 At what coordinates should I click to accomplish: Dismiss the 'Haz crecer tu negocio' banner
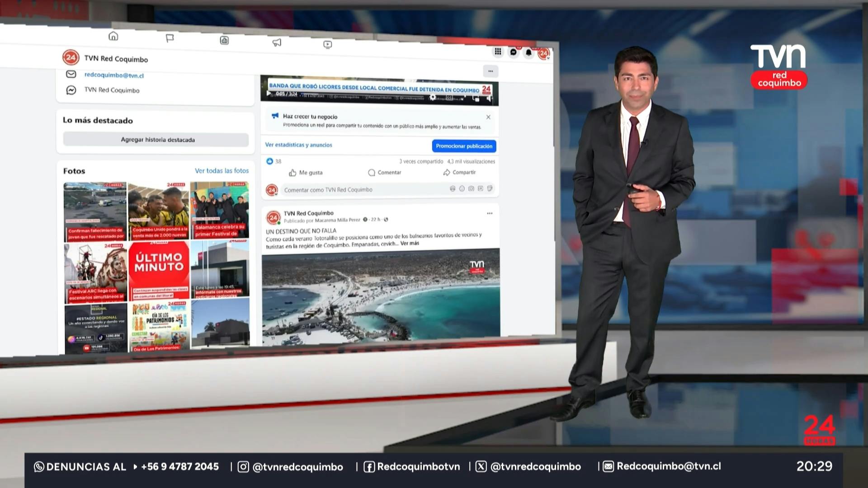pyautogui.click(x=488, y=117)
